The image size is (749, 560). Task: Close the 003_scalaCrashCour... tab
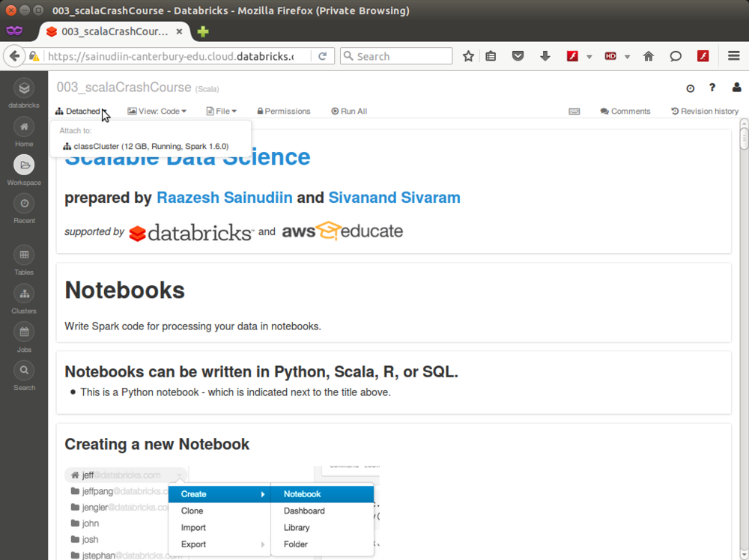(x=179, y=31)
